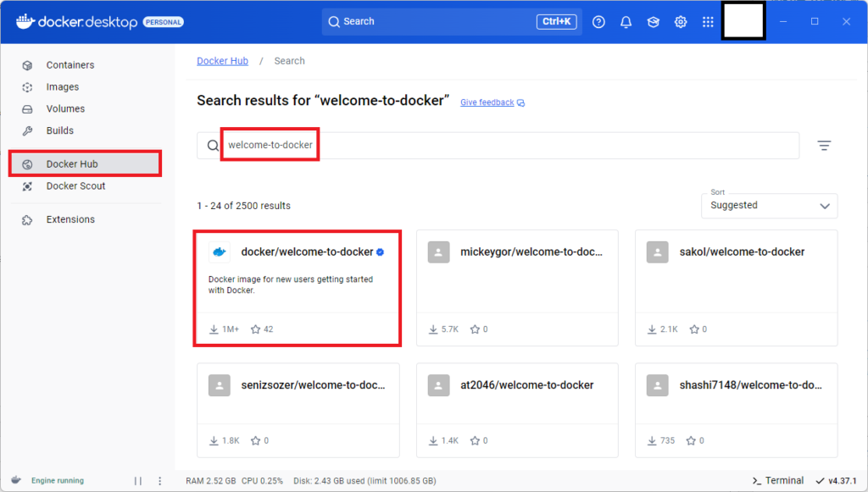The height and width of the screenshot is (492, 868).
Task: Open the at2046/welcome-to-docker card
Action: (x=517, y=410)
